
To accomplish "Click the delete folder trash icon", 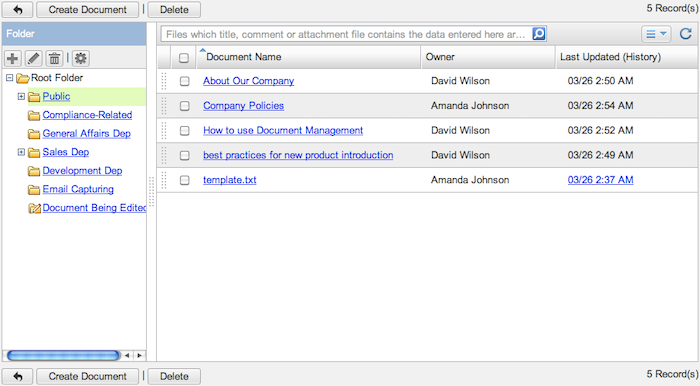I will coord(54,58).
